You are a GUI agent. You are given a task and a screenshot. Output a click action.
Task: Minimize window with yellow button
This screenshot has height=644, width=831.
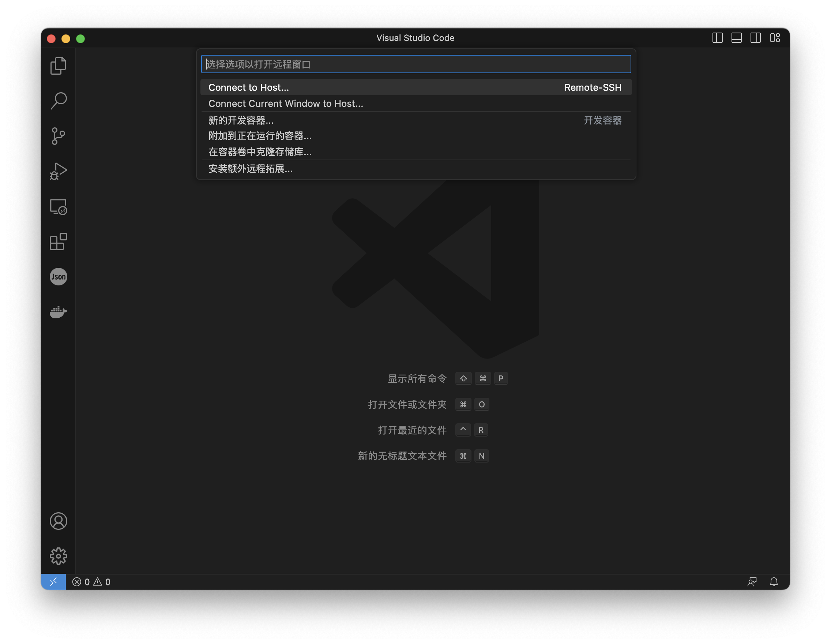coord(66,38)
